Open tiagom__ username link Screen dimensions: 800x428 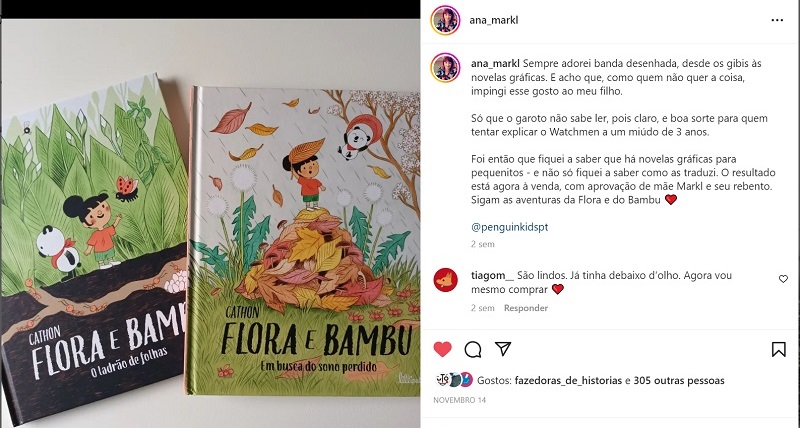pos(492,275)
